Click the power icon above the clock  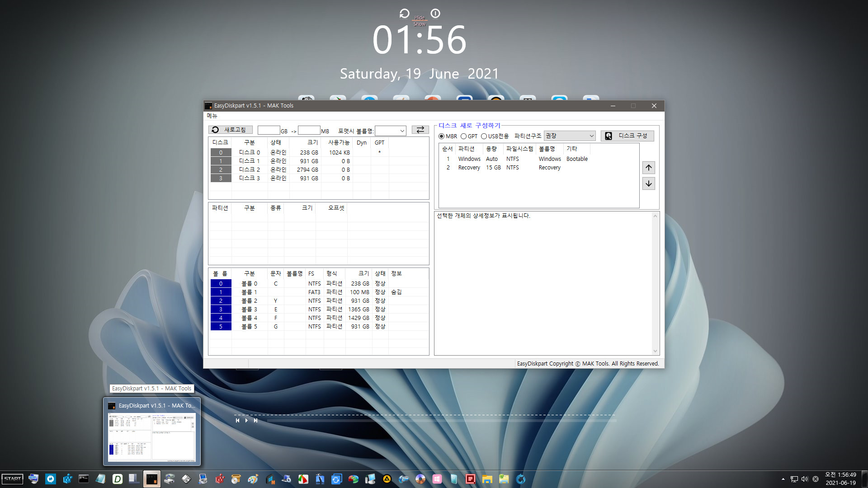pyautogui.click(x=435, y=14)
